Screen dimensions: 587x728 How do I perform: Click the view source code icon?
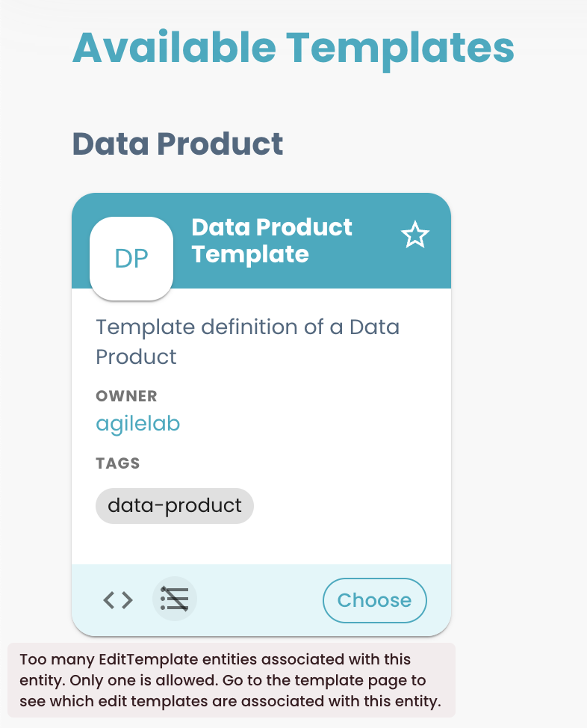(118, 599)
